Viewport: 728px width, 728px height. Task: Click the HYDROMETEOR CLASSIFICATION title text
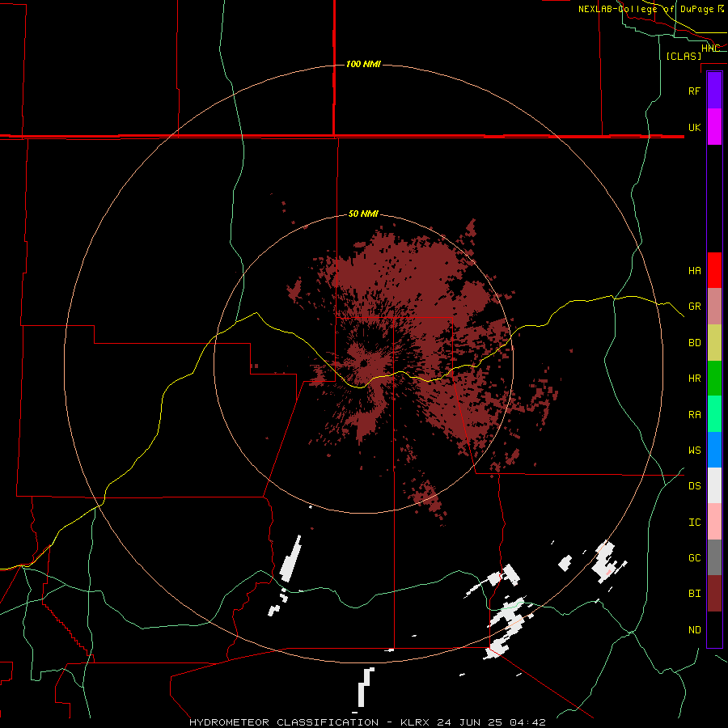pyautogui.click(x=284, y=722)
